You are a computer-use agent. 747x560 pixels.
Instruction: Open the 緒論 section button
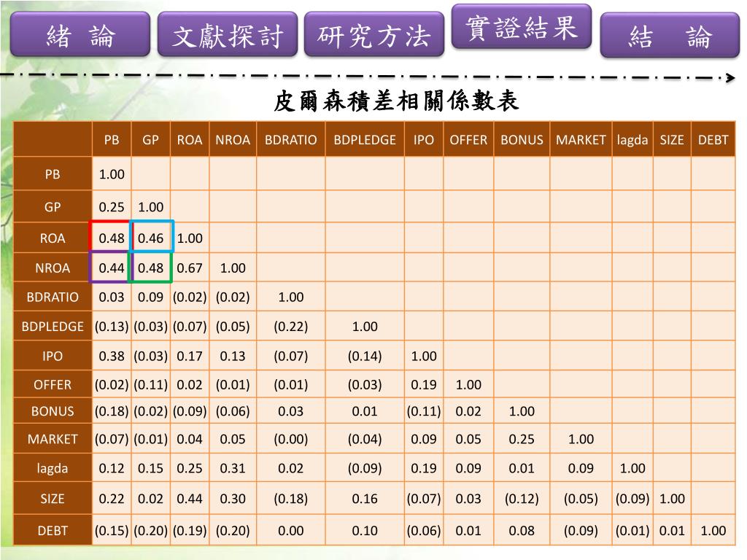point(80,34)
